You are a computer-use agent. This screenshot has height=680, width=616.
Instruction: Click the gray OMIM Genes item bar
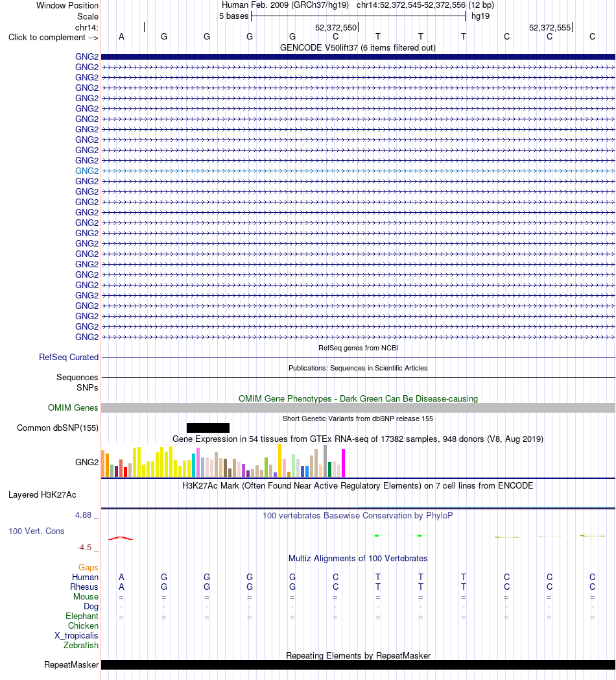click(358, 407)
